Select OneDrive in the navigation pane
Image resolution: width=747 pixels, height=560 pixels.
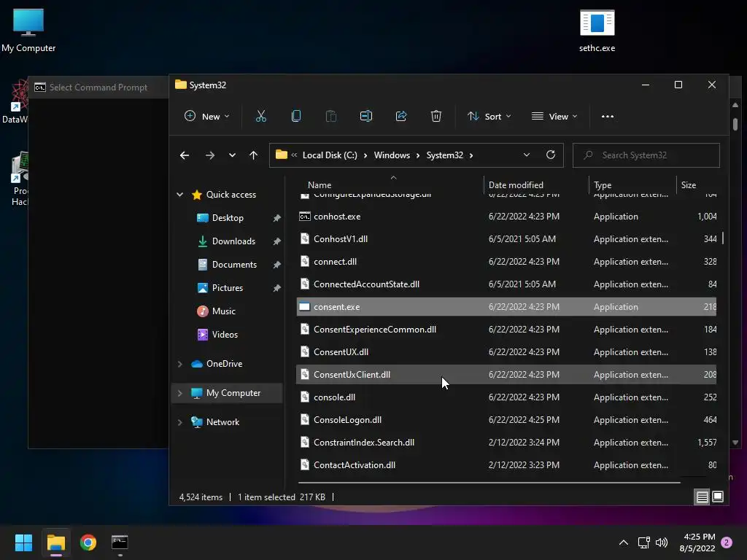pos(224,364)
